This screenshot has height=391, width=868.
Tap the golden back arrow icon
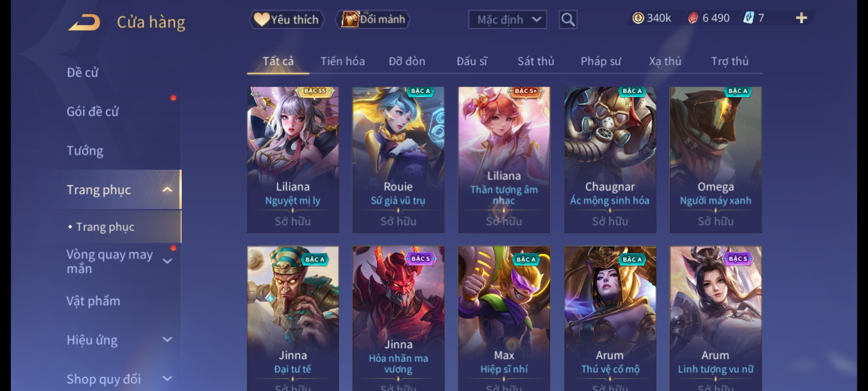coord(85,22)
